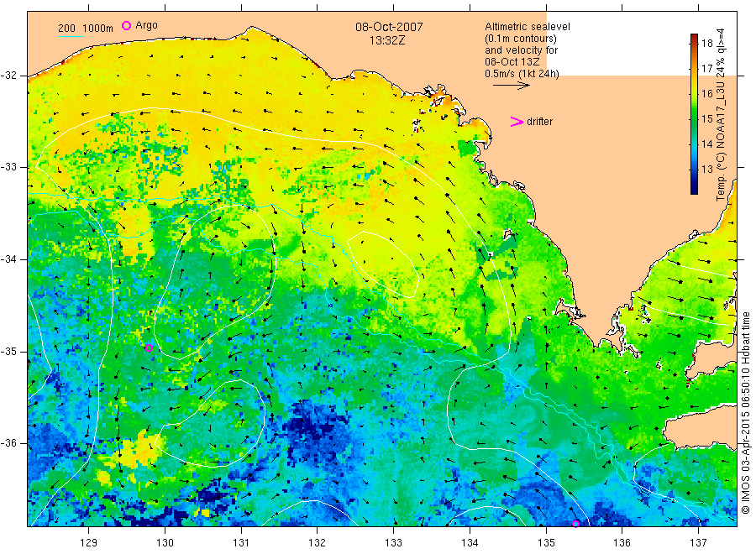
Task: Click the "and velocity for" text line
Action: [521, 50]
